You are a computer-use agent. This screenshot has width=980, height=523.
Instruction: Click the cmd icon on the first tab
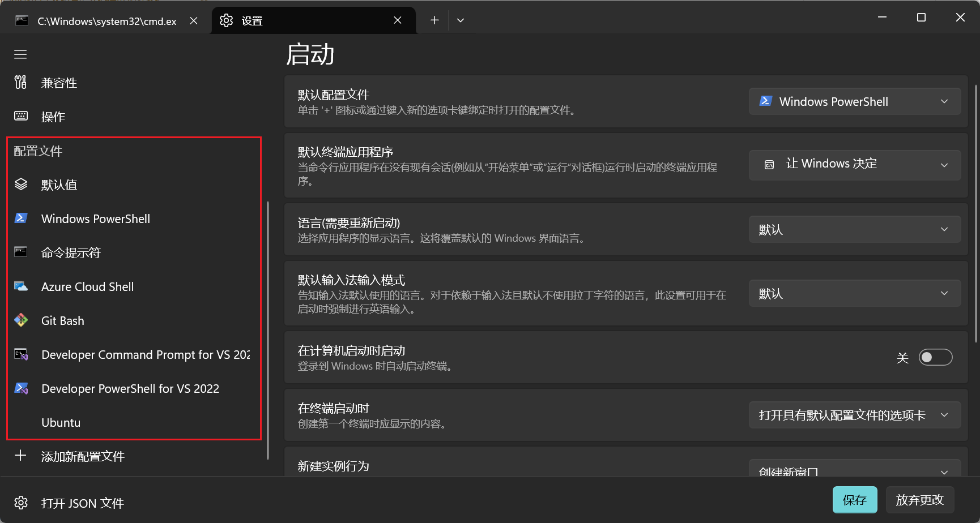coord(22,21)
